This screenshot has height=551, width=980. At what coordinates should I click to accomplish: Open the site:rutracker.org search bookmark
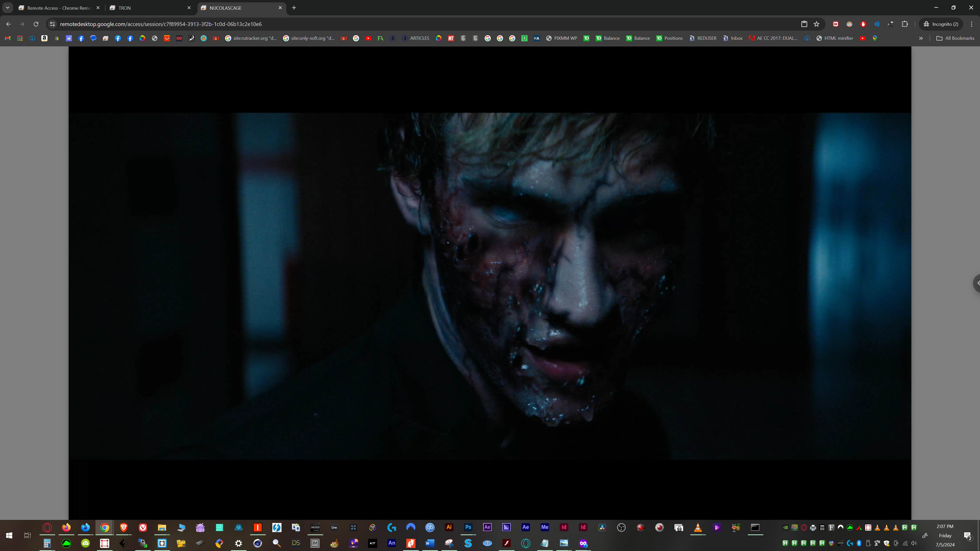tap(251, 38)
